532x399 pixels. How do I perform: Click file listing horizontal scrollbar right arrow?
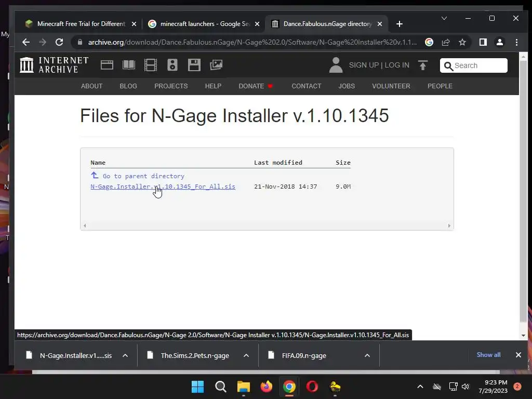coord(449,225)
